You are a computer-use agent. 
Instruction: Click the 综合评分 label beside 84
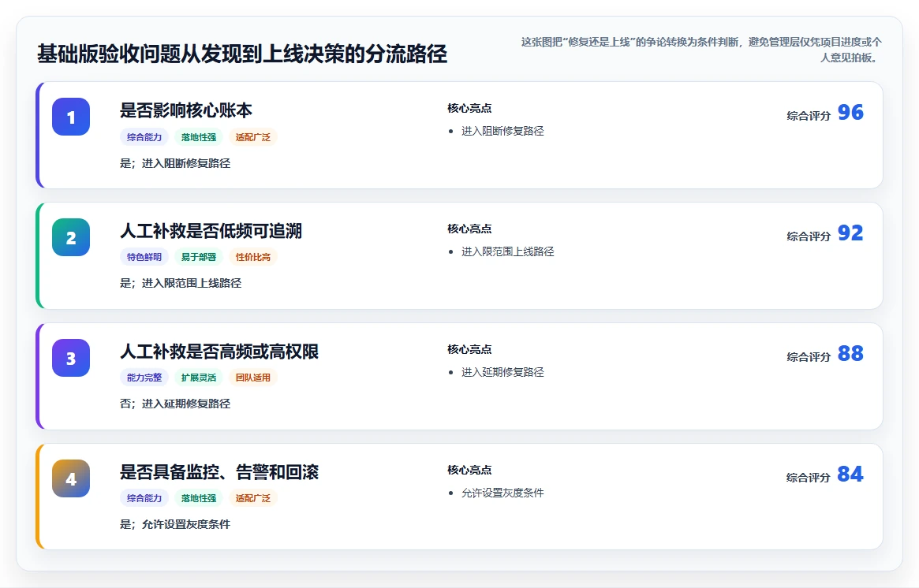(x=809, y=478)
